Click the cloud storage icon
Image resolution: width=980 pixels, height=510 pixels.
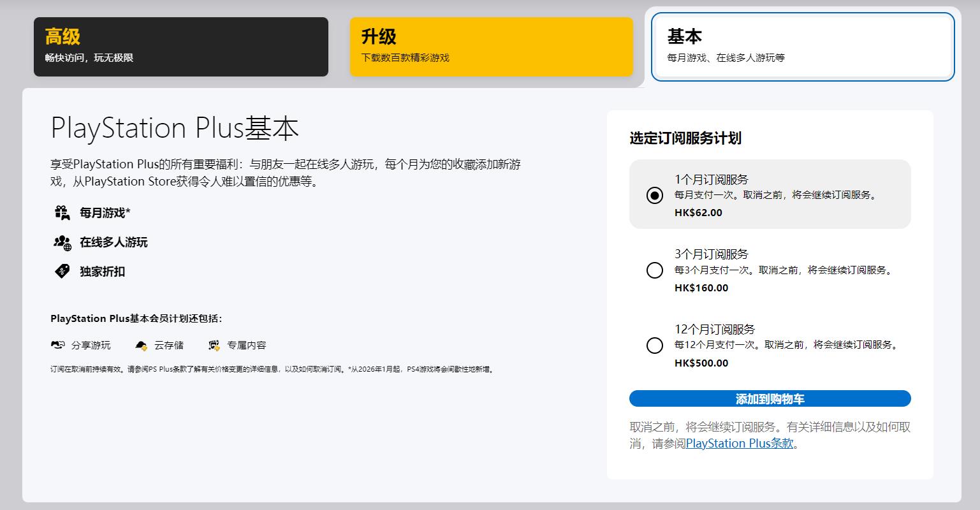[x=141, y=345]
